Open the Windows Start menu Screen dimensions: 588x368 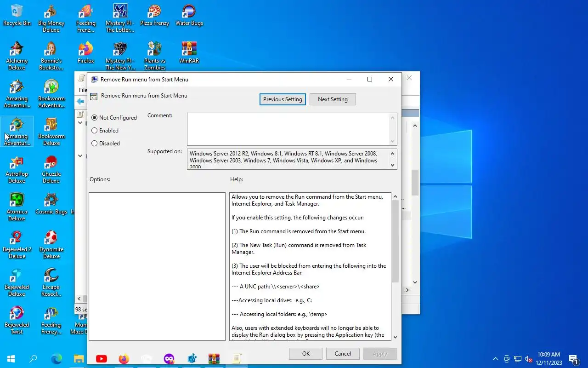pyautogui.click(x=11, y=359)
